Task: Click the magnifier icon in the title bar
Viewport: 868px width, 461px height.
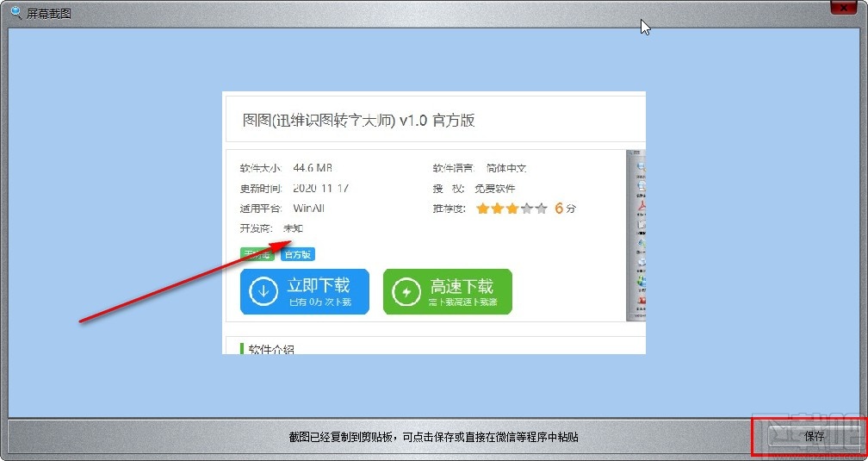Action: 16,12
